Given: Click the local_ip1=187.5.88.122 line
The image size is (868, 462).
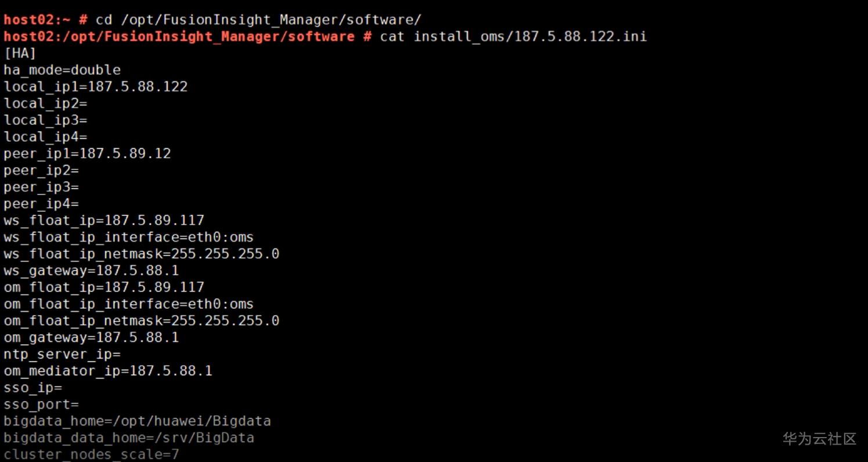Looking at the screenshot, I should [x=96, y=87].
